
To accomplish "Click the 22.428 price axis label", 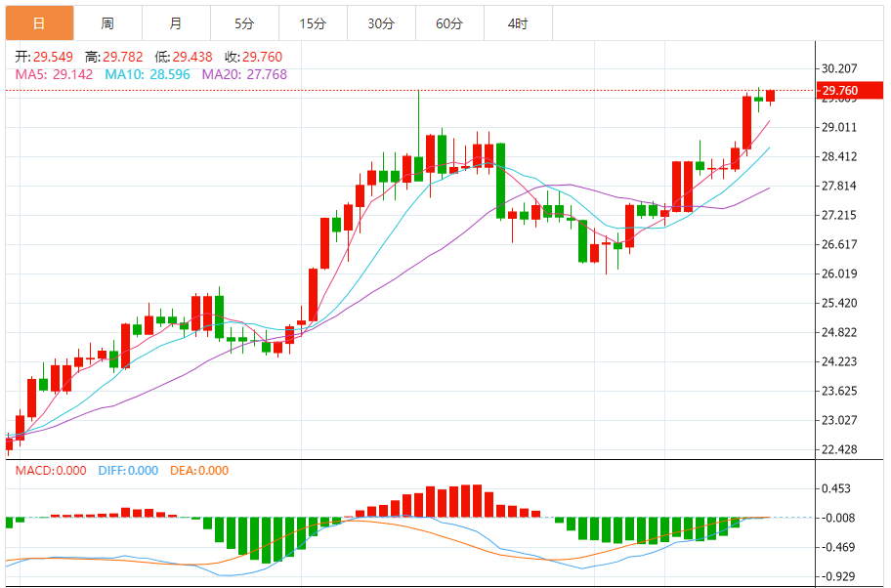I will pos(839,449).
